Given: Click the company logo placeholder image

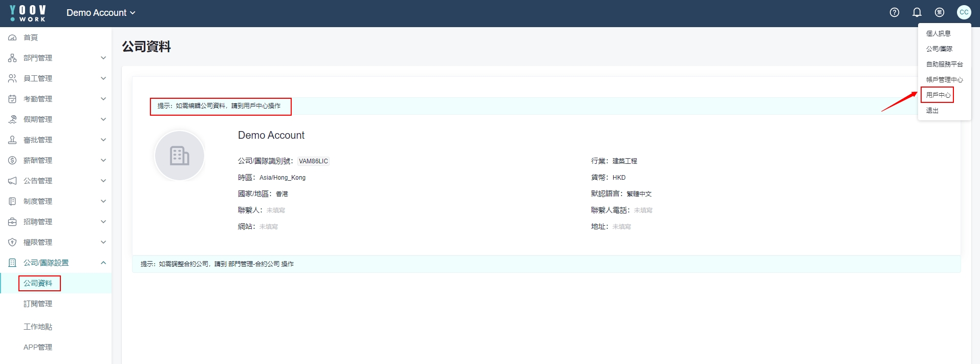Looking at the screenshot, I should coord(180,156).
